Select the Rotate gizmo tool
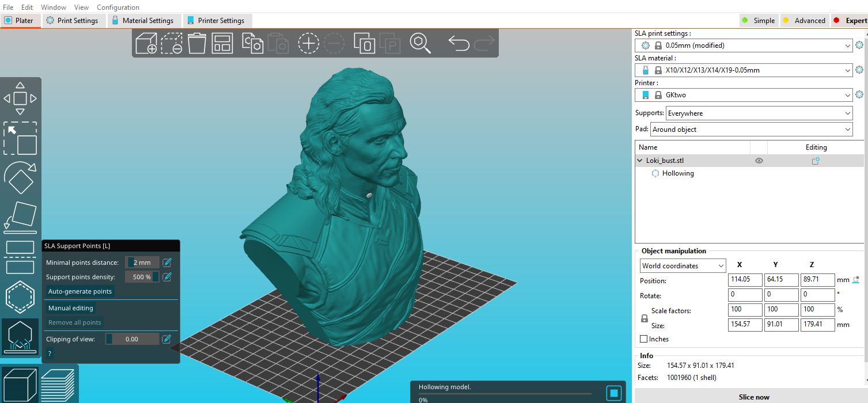The image size is (868, 403). tap(20, 178)
